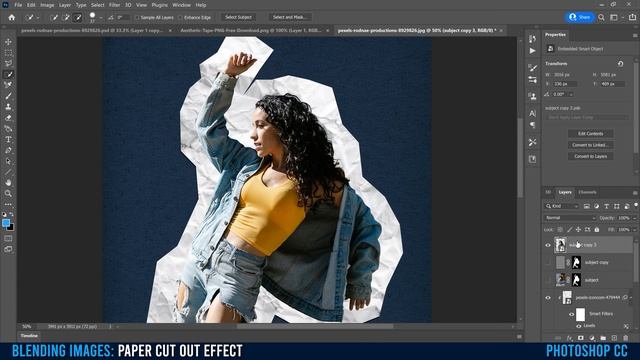
Task: Click Convert to Layers button
Action: point(590,156)
